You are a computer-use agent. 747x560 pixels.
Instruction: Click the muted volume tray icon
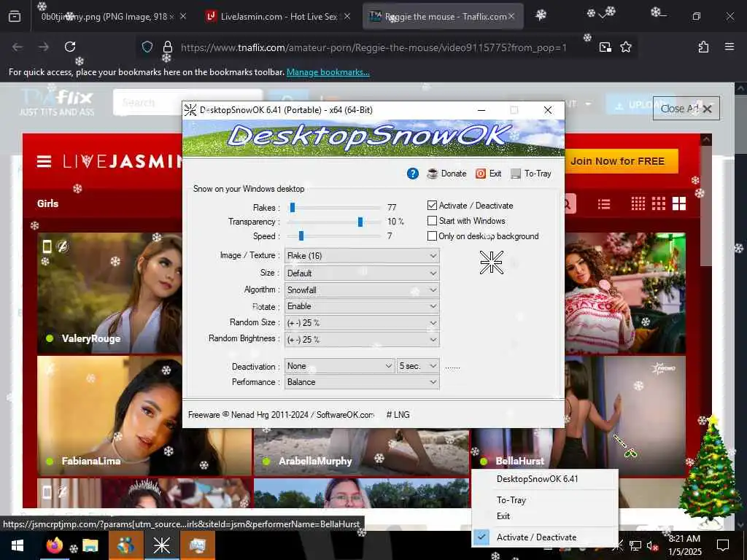[x=651, y=545]
